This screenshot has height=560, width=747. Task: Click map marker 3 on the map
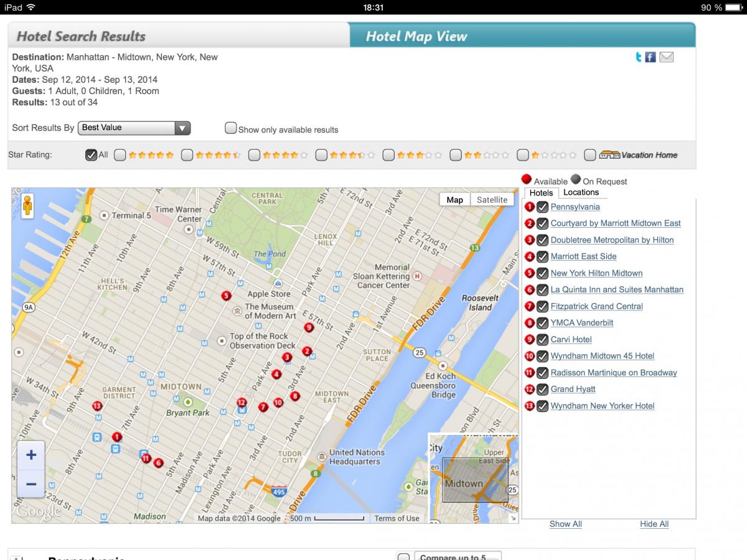tap(287, 357)
